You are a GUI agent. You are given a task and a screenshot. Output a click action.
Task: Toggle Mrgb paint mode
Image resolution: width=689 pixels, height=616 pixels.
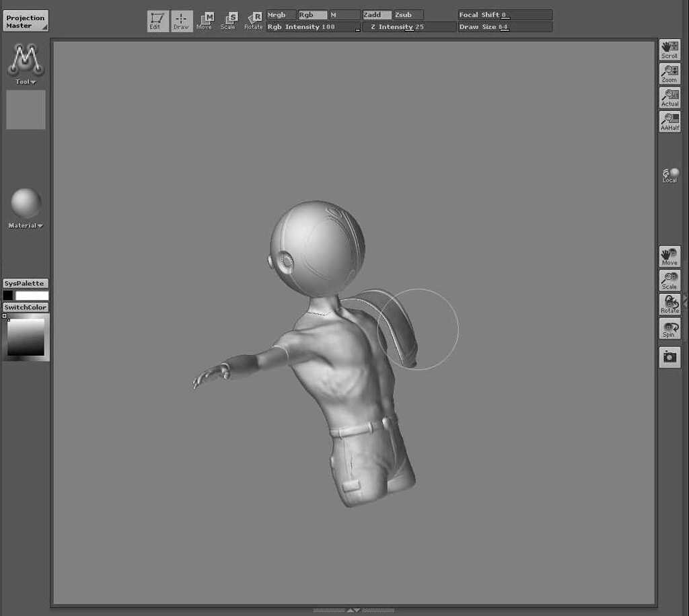[278, 14]
